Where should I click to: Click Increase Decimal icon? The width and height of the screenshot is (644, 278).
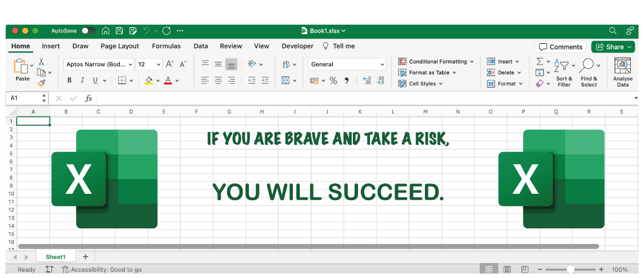(367, 81)
